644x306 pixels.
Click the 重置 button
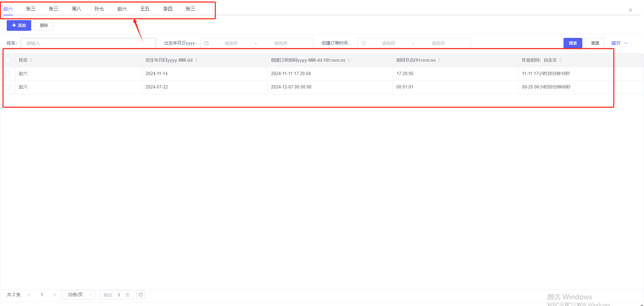pos(595,43)
